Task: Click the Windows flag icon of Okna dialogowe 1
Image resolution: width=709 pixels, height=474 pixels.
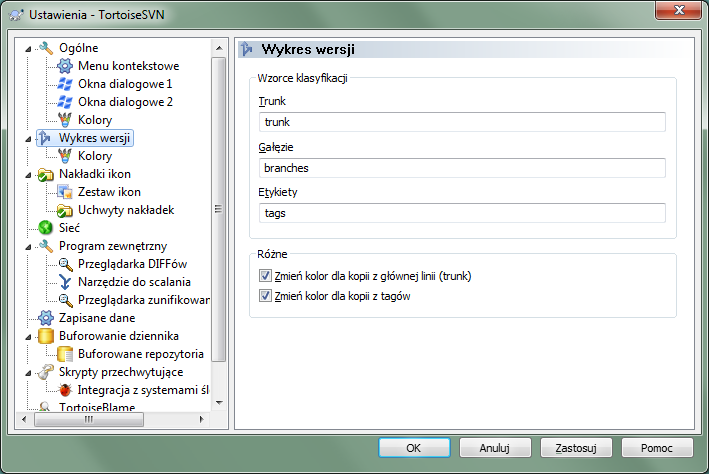Action: coord(65,84)
